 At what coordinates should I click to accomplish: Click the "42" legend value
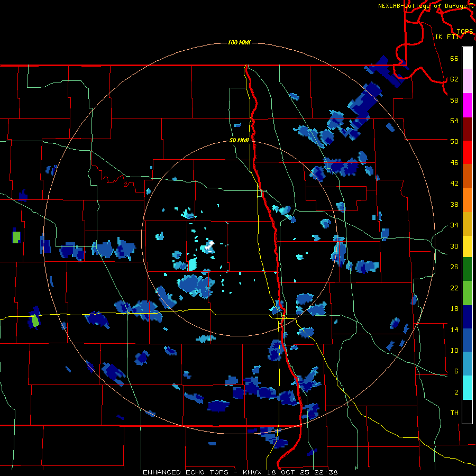tap(454, 184)
